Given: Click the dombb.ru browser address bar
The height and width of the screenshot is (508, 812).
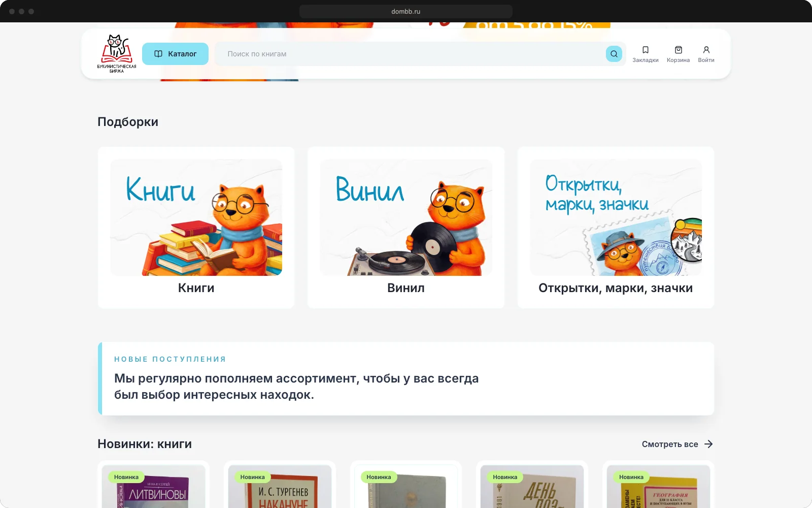Looking at the screenshot, I should click(x=406, y=11).
